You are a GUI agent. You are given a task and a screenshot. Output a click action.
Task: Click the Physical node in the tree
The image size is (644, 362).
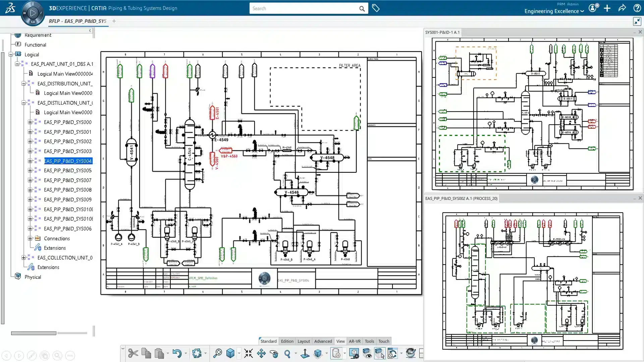(32, 277)
